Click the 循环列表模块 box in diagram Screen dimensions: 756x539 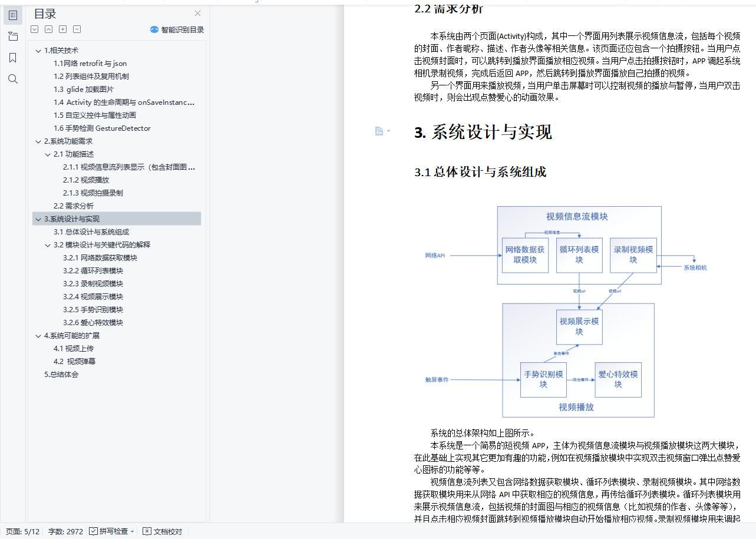[579, 255]
